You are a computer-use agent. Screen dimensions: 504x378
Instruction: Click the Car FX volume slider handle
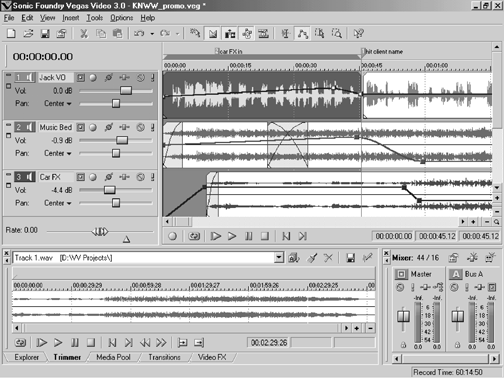110,190
